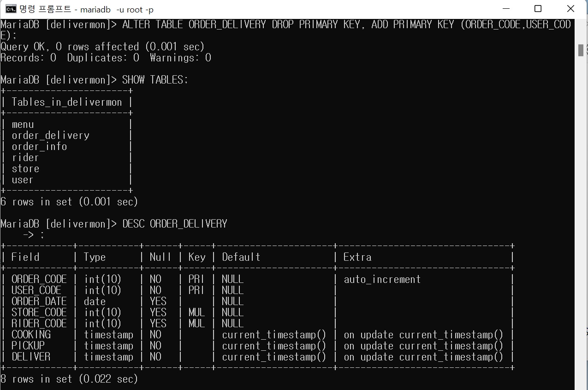This screenshot has width=588, height=390.
Task: Click the 'Null' column header
Action: 160,257
